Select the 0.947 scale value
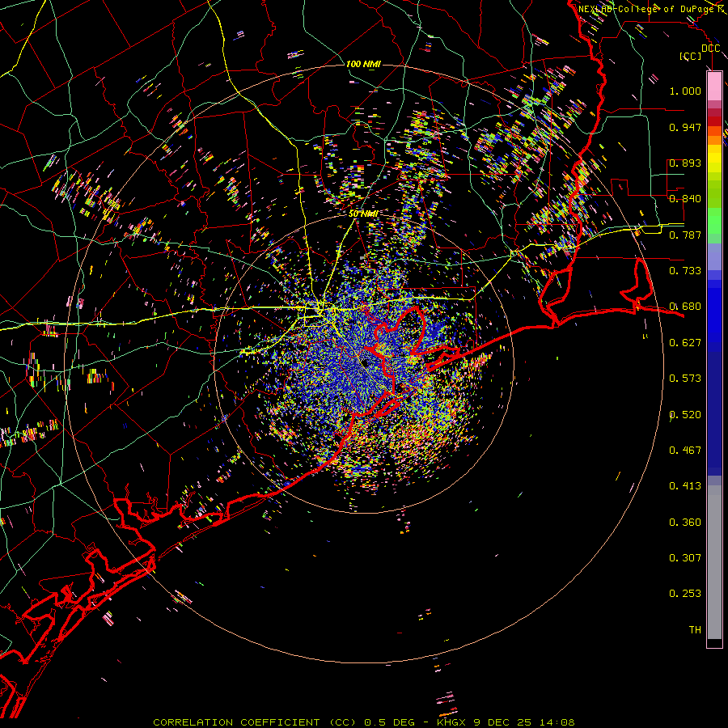This screenshot has width=728, height=728. [x=685, y=127]
